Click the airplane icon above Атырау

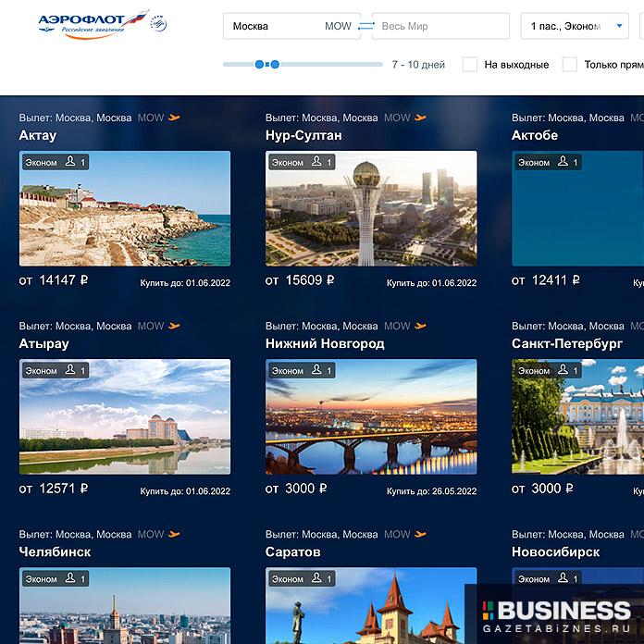click(174, 327)
